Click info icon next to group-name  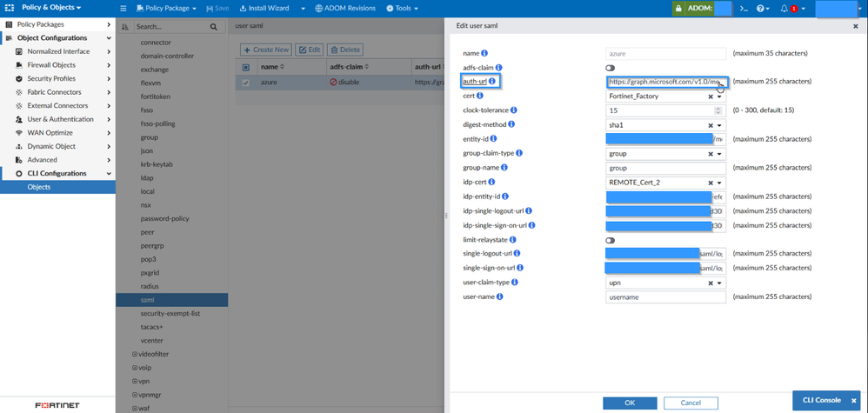[x=504, y=168]
